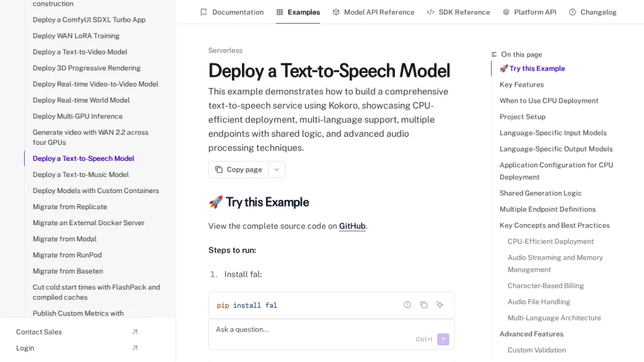Jump to Custom Validation subsection

537,350
